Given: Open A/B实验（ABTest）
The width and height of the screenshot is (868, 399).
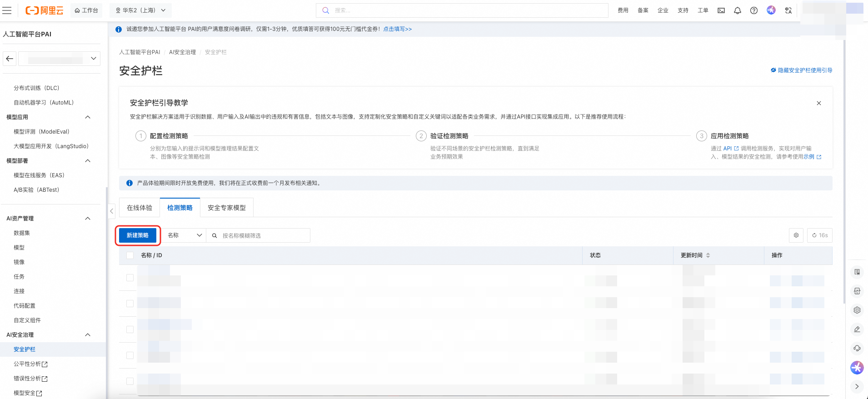Looking at the screenshot, I should pos(36,190).
